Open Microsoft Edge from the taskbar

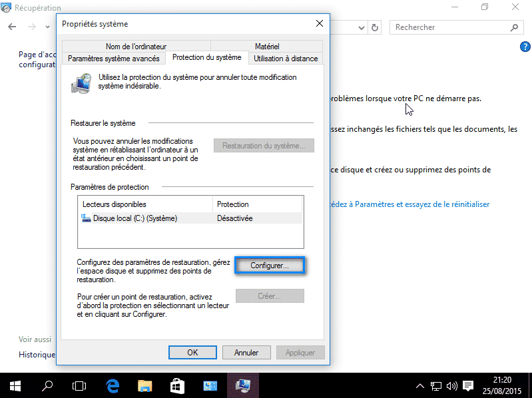coord(112,385)
